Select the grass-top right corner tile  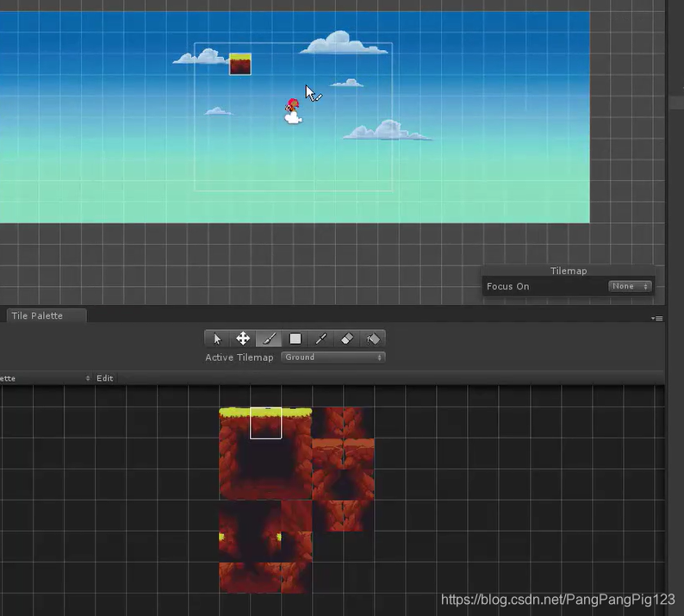pyautogui.click(x=296, y=423)
